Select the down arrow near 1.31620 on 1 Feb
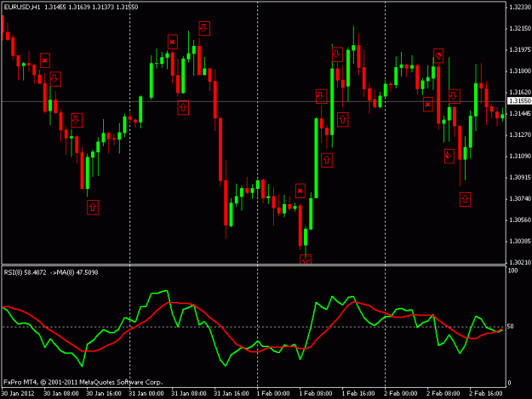Screen dimensions: 532x399 [x=321, y=97]
